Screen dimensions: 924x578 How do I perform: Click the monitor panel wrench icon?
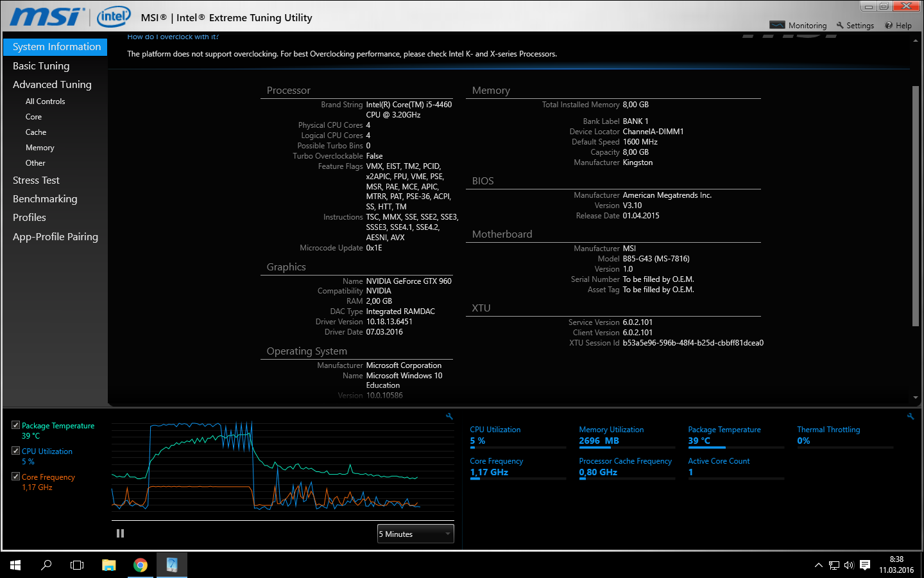click(x=910, y=417)
